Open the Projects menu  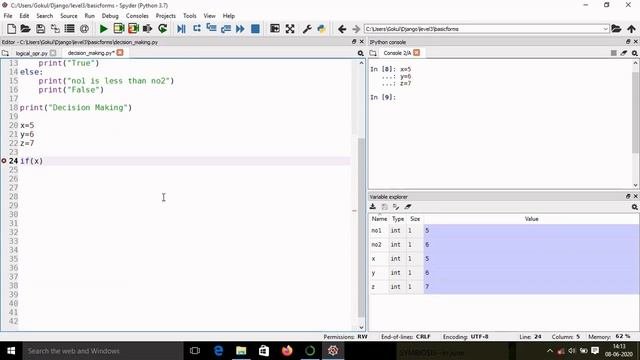(x=165, y=16)
